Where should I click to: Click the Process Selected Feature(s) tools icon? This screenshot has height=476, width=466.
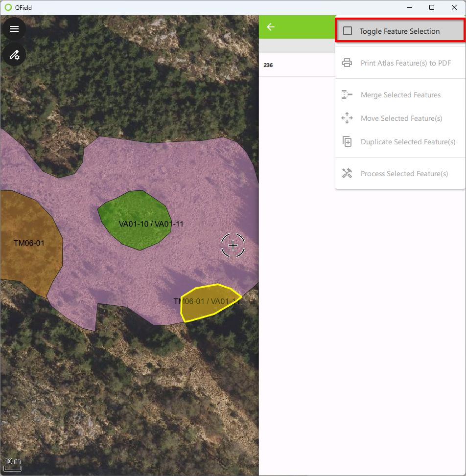point(347,174)
